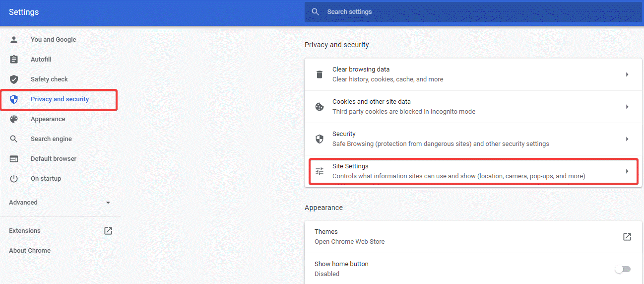The image size is (644, 284).
Task: Click the Clear browsing data title
Action: coord(361,70)
